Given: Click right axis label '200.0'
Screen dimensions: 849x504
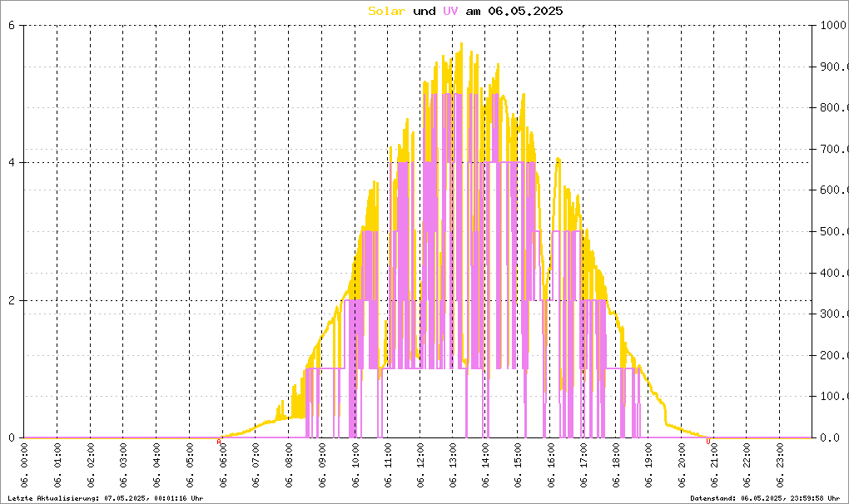Looking at the screenshot, I should point(834,355).
